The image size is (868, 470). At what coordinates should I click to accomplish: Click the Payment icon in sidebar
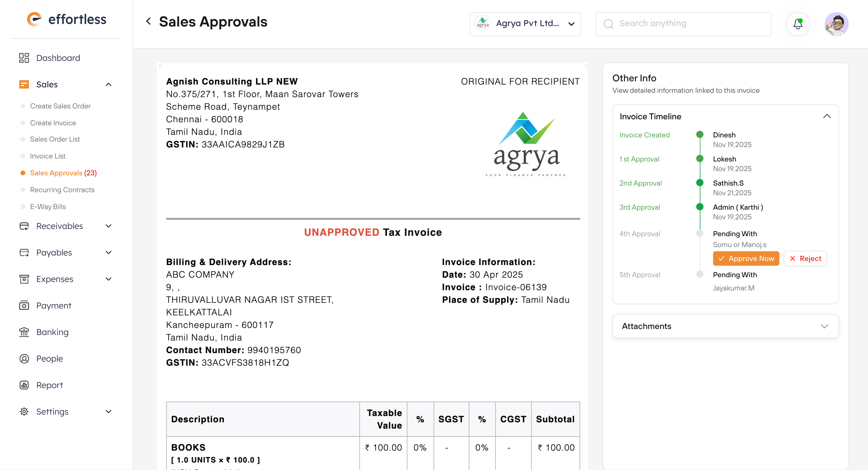point(24,306)
